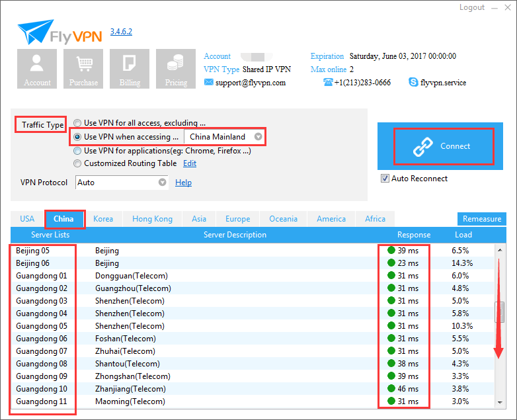
Task: Click the Connect button label
Action: coord(455,146)
